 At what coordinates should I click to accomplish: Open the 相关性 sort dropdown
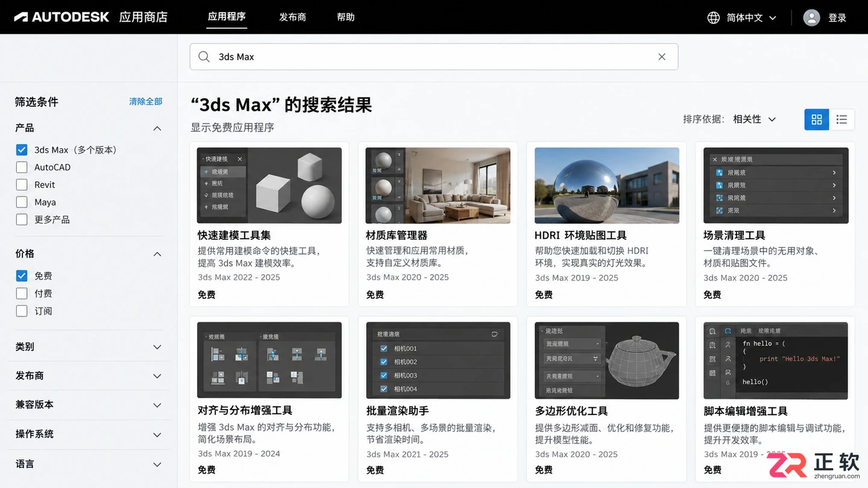click(x=754, y=119)
